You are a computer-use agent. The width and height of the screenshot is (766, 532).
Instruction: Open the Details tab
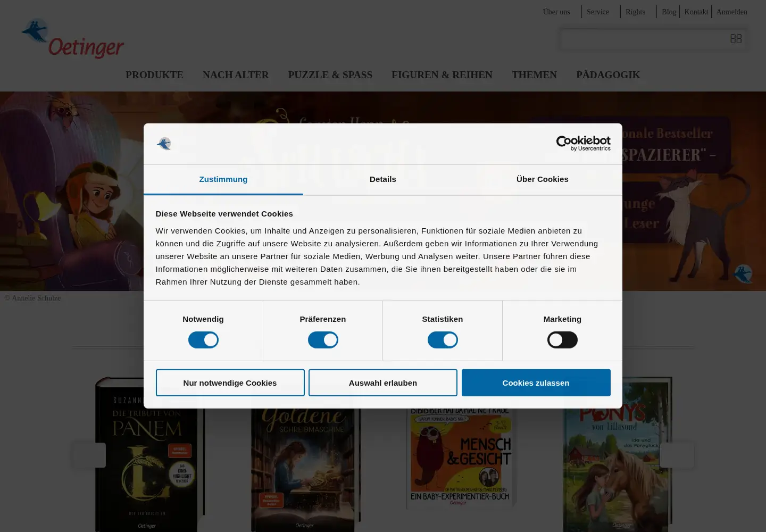tap(383, 179)
